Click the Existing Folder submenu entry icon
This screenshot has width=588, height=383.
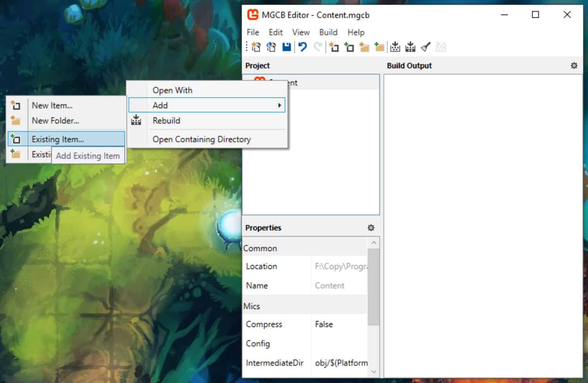16,154
